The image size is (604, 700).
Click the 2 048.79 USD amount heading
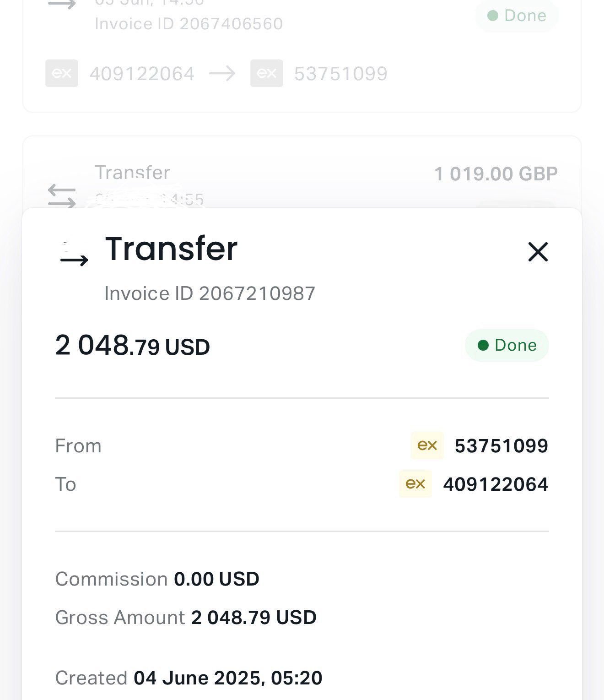tap(133, 346)
